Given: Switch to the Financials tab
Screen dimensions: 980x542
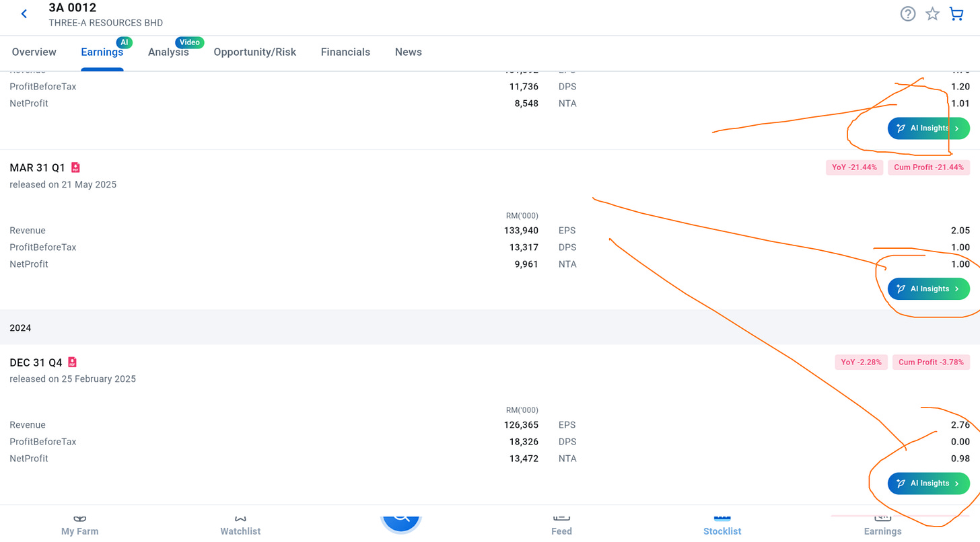Looking at the screenshot, I should coord(345,52).
